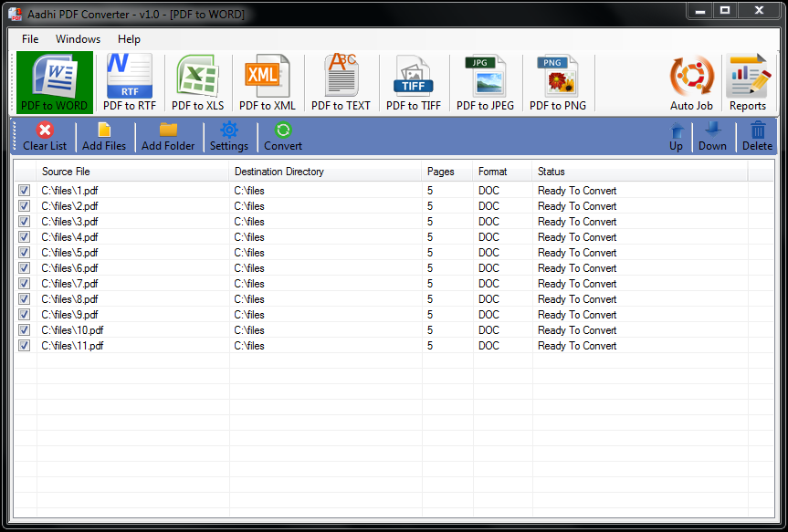Click Ready To Convert status for 8.pdf
Viewport: 788px width, 532px height.
[577, 299]
